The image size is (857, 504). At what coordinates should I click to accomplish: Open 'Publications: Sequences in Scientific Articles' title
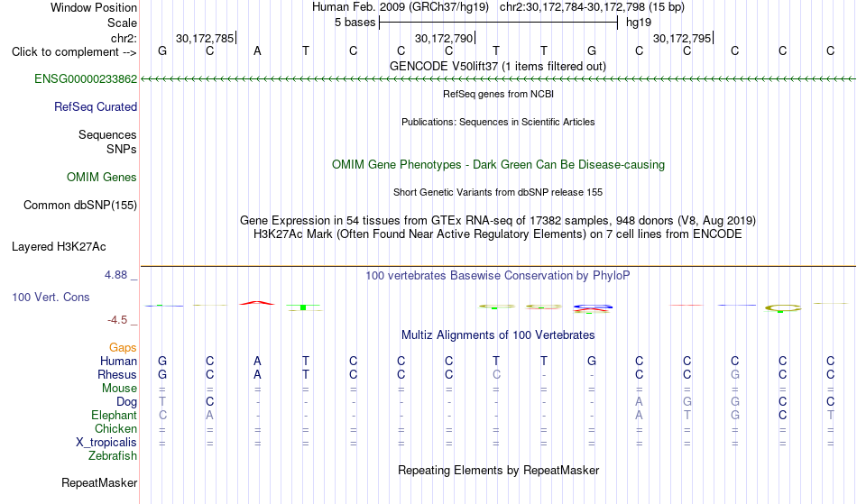click(x=498, y=122)
